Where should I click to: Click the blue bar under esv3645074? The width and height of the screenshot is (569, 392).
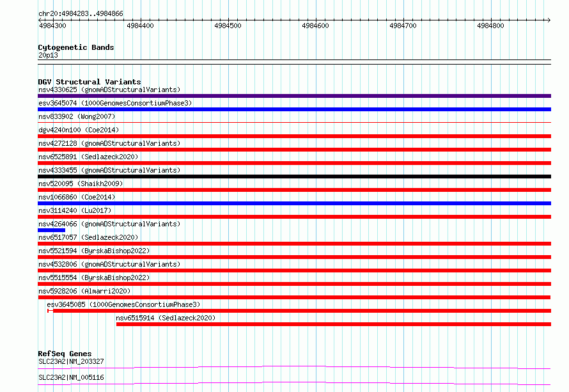click(x=294, y=109)
